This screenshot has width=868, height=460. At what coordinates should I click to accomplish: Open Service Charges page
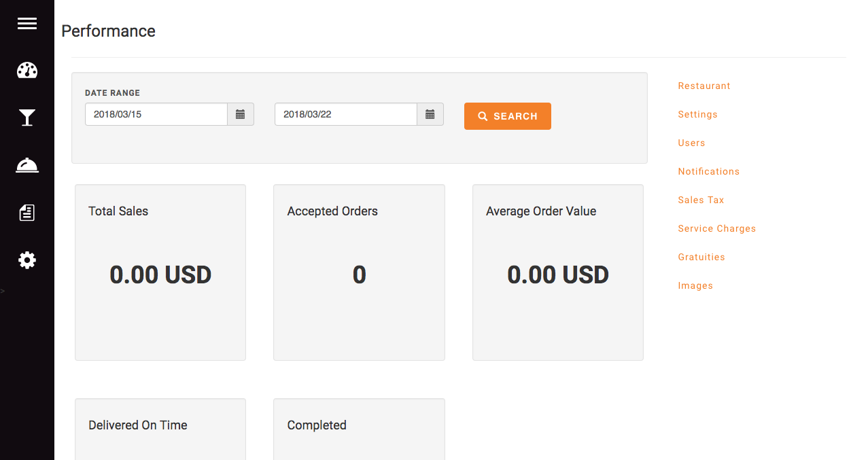pyautogui.click(x=716, y=229)
